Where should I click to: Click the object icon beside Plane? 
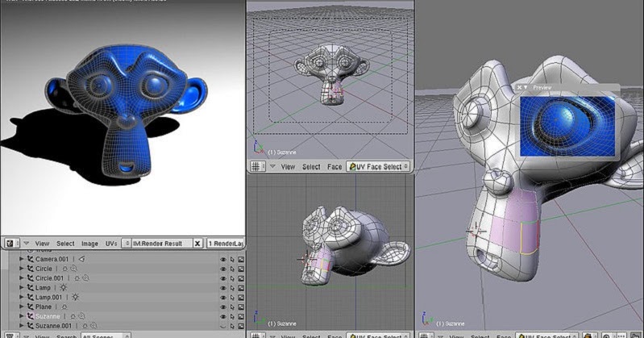30,307
